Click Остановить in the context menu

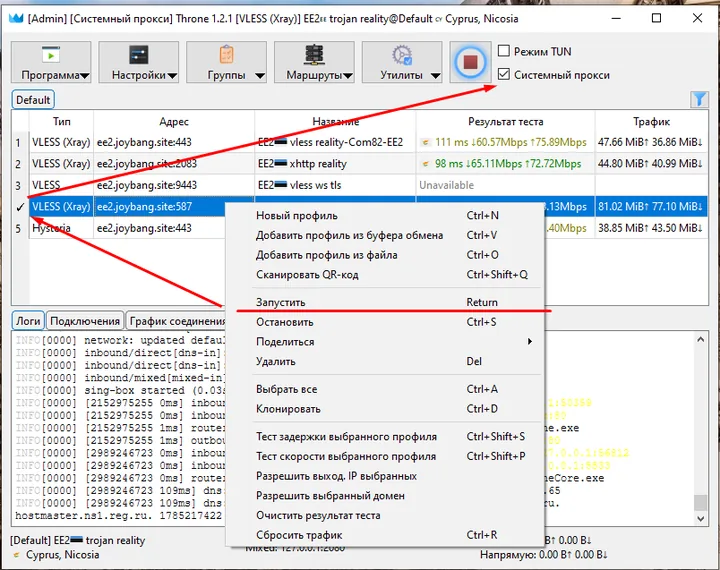point(385,322)
